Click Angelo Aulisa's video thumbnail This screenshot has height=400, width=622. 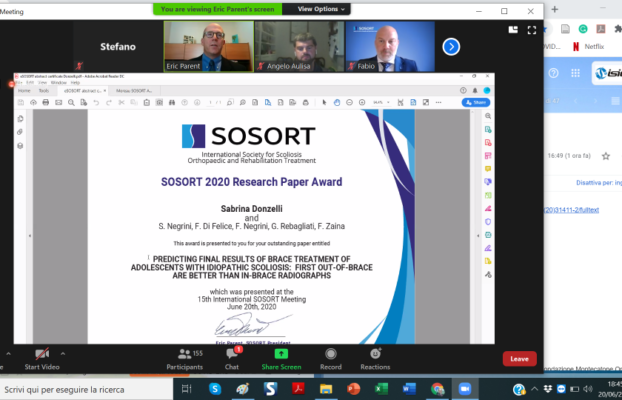coord(299,46)
